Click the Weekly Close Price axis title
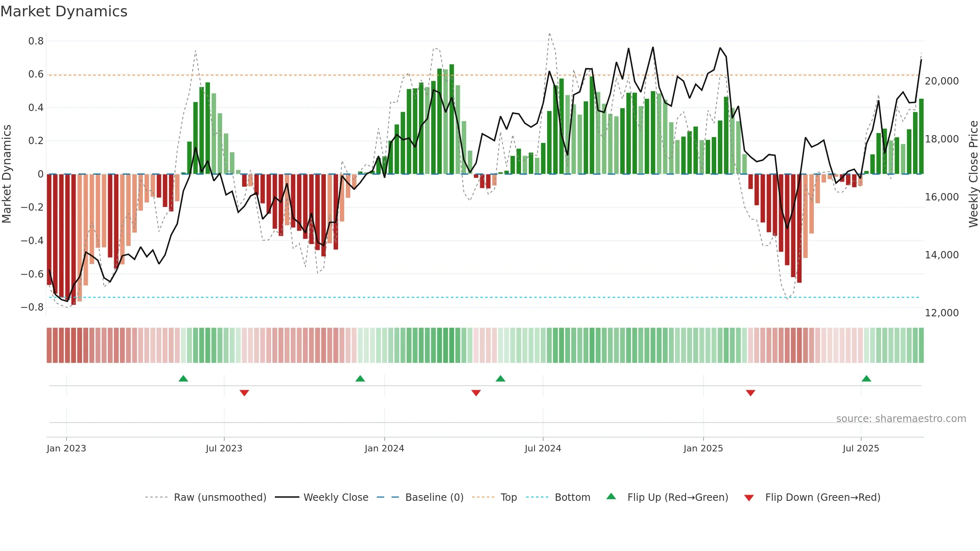Screen dimensions: 980x551 (973, 174)
